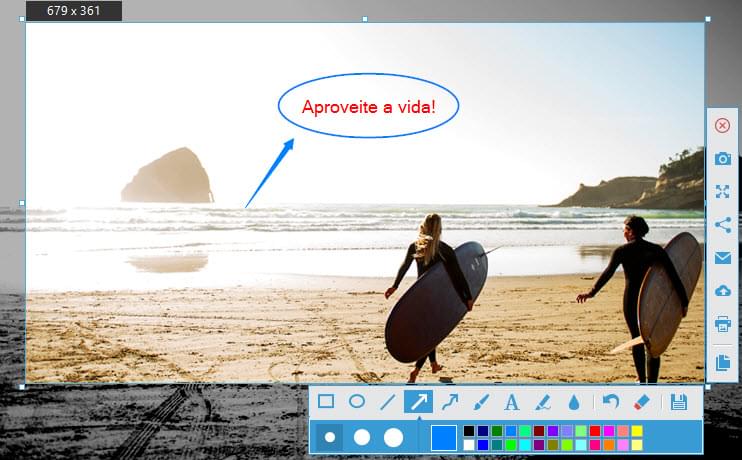Screen dimensions: 742x460
Task: Select the Text tool
Action: coord(511,402)
